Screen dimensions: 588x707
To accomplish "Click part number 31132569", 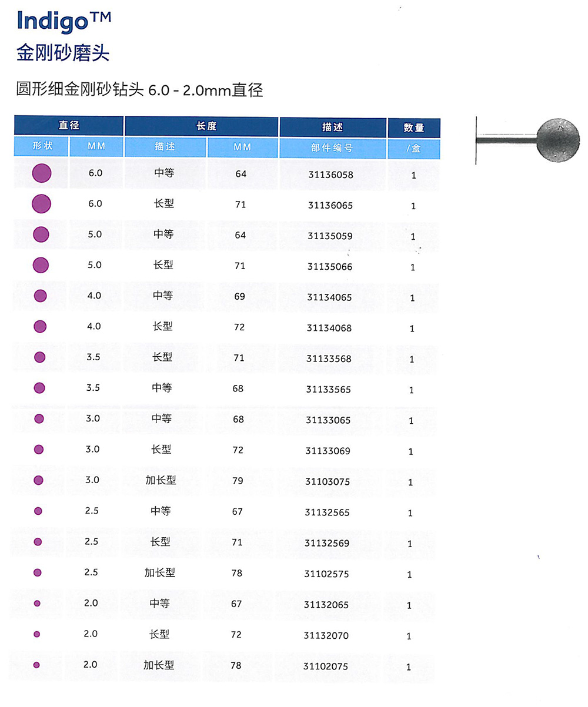I will point(327,544).
